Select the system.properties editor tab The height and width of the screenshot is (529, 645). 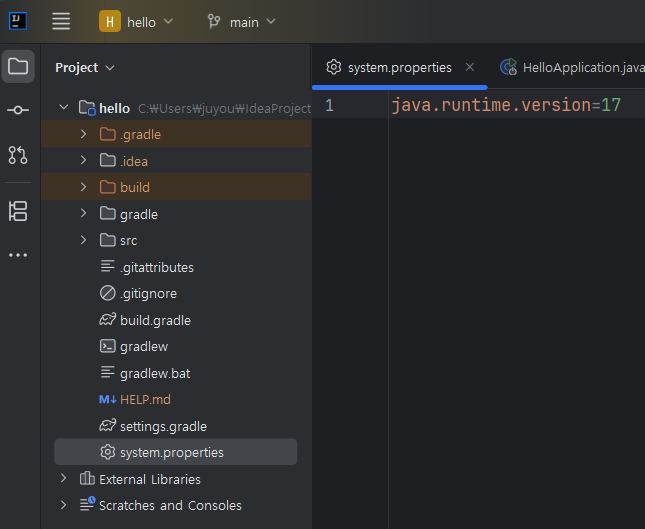click(398, 67)
